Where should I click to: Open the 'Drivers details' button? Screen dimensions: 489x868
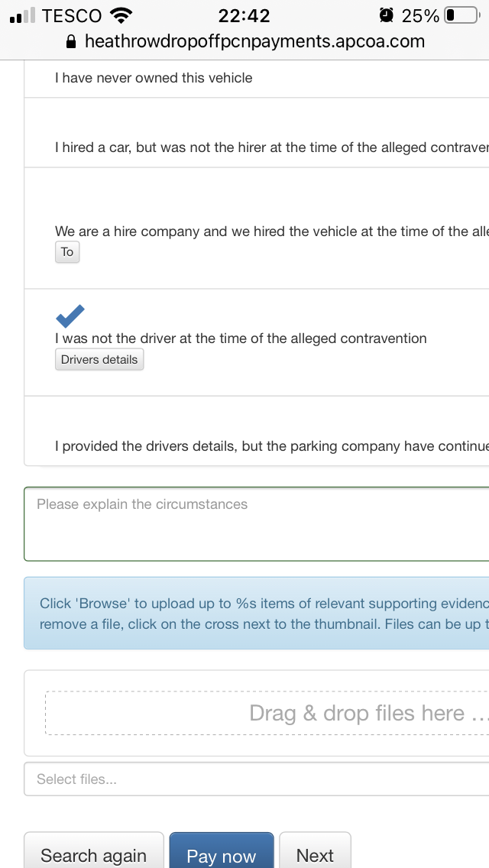pyautogui.click(x=99, y=360)
